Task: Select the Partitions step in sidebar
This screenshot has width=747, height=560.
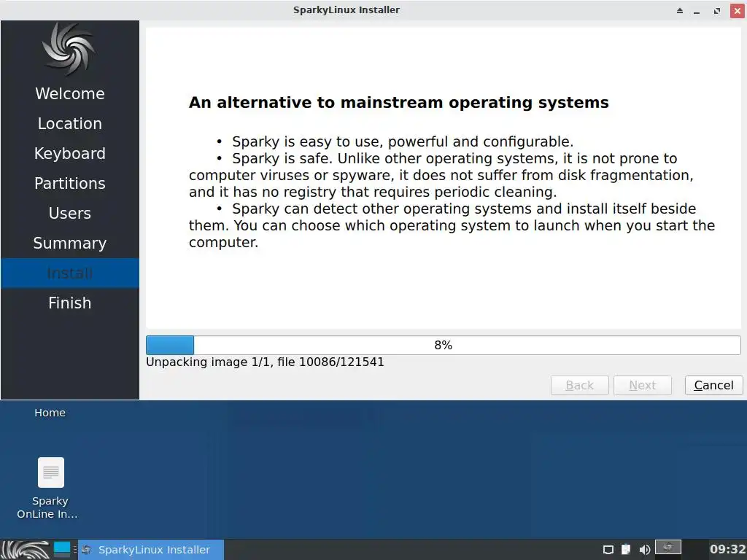Action: click(x=69, y=183)
